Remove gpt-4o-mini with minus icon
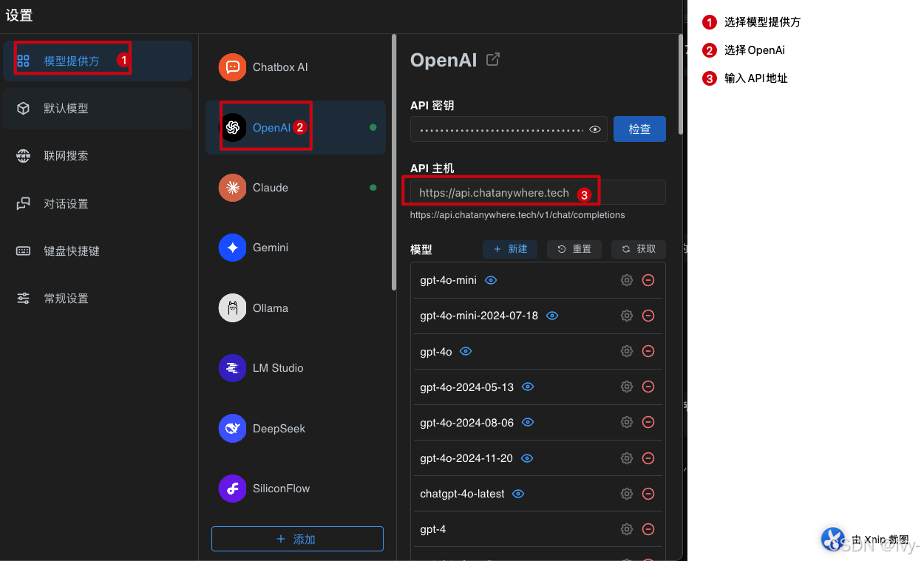The image size is (924, 561). point(648,280)
